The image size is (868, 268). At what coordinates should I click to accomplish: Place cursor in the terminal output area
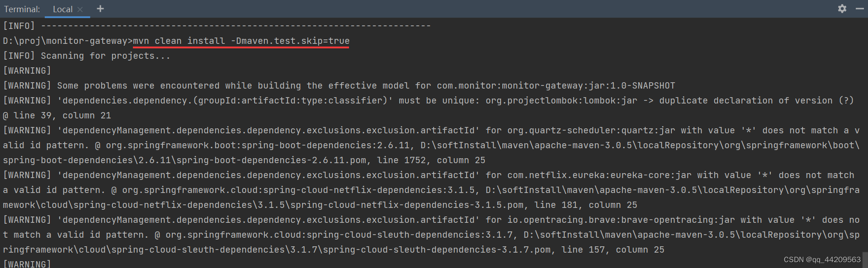[x=434, y=136]
